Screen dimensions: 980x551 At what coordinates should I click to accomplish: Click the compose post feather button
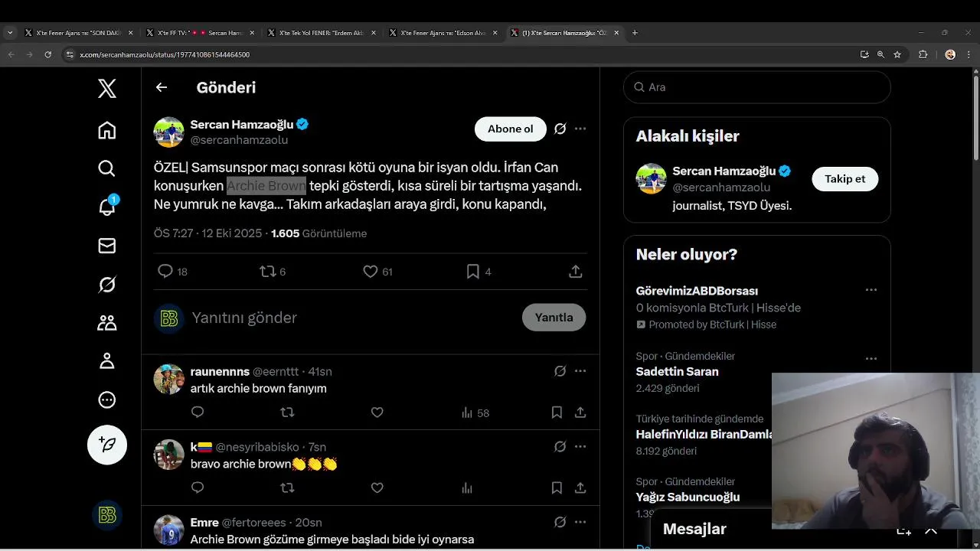(107, 445)
